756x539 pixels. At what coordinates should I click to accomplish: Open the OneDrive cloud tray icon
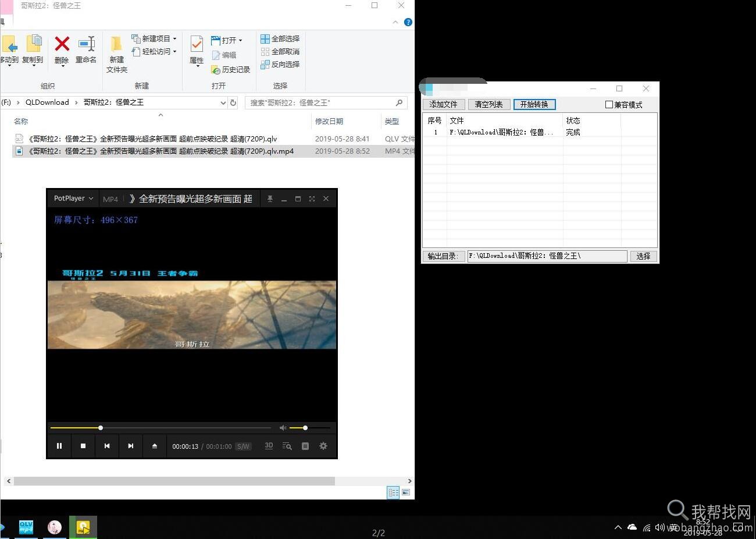632,527
